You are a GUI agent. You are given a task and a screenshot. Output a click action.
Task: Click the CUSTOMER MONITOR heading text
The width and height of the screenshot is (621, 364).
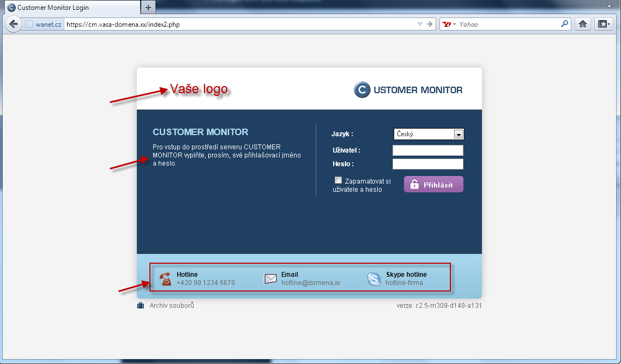pos(201,132)
